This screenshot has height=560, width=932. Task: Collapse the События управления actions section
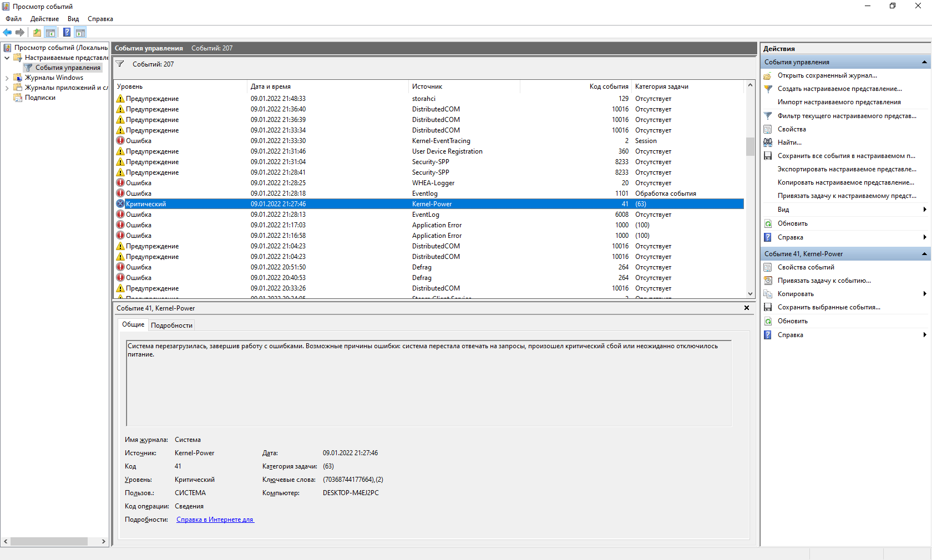(924, 62)
